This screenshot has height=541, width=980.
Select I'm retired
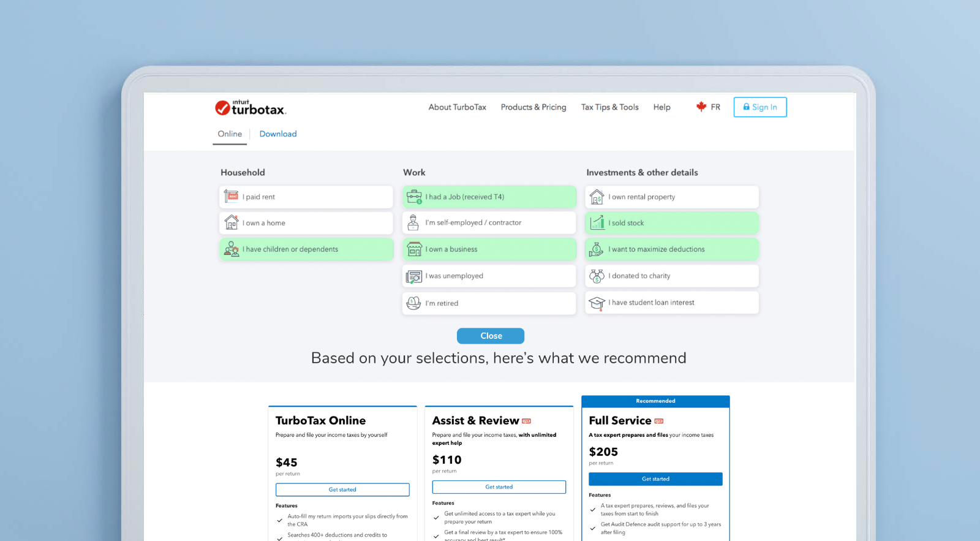tap(489, 303)
